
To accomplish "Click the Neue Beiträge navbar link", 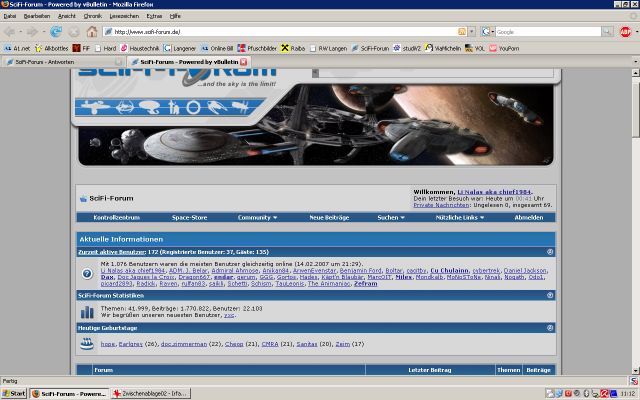I will coord(328,217).
